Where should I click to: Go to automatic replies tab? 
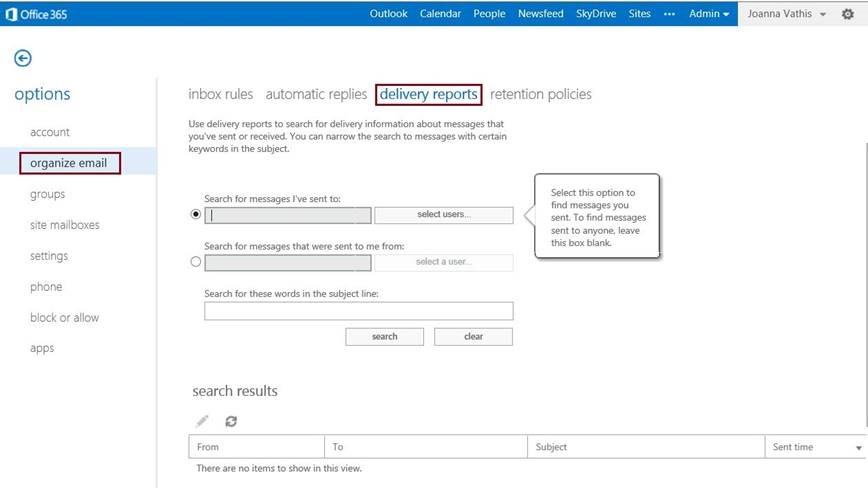click(x=316, y=94)
